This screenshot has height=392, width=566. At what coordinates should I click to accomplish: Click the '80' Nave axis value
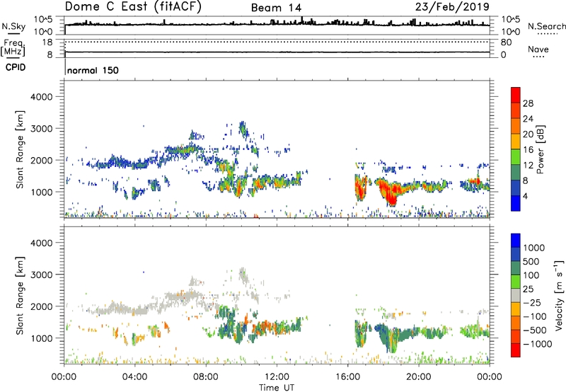(x=506, y=42)
